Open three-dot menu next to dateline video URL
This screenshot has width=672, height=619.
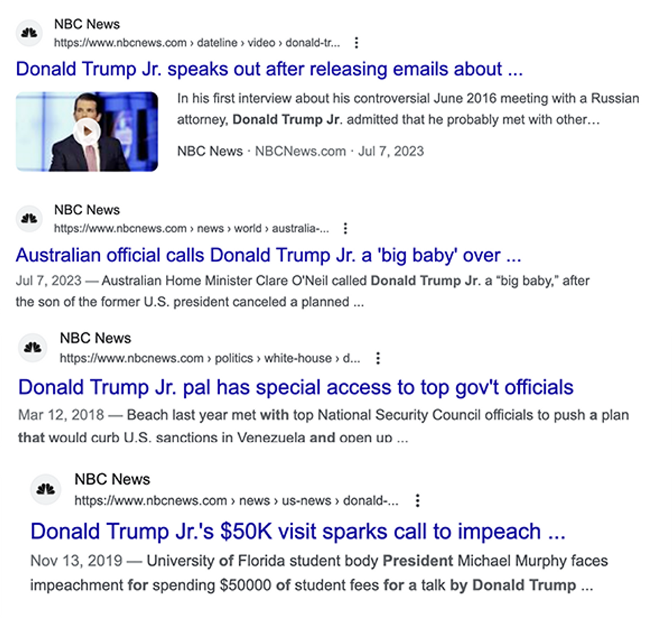click(356, 43)
